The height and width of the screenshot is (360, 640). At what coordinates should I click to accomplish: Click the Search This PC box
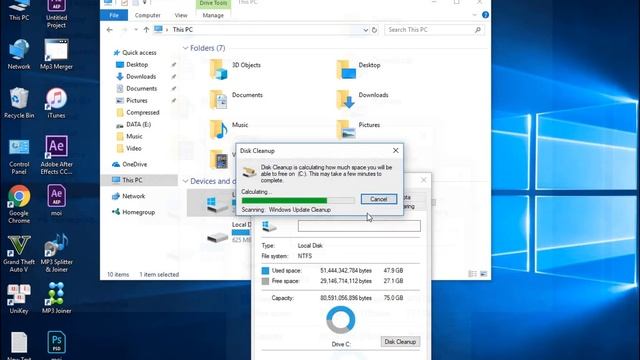point(433,30)
